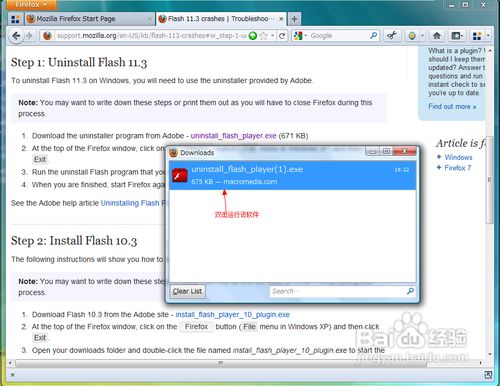Screen dimensions: 500x386
Task: Click the Google search input box
Action: coord(338,36)
